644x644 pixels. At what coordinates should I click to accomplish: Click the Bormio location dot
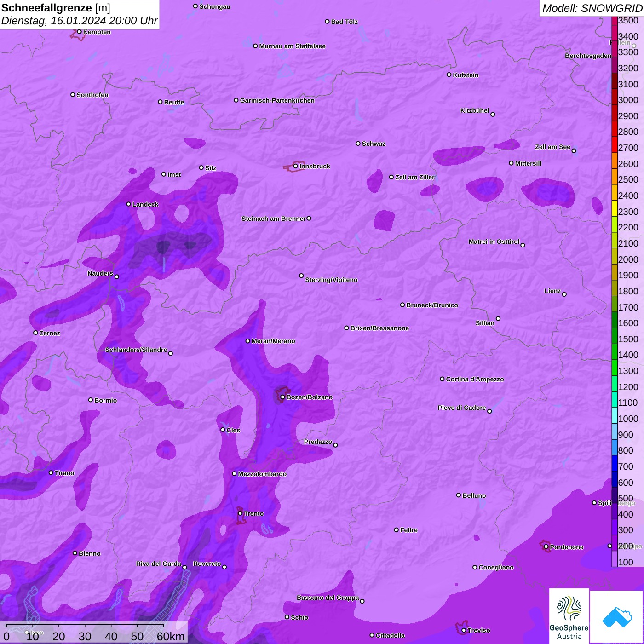click(x=91, y=400)
